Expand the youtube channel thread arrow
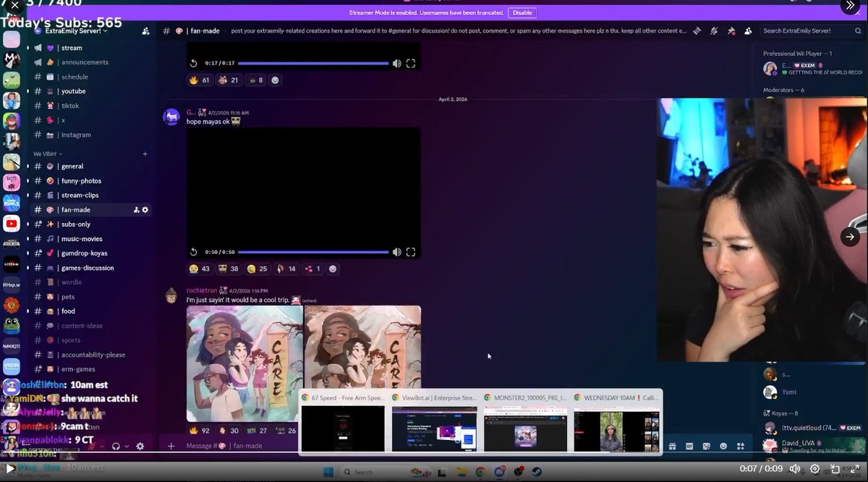This screenshot has width=868, height=482. [27, 91]
